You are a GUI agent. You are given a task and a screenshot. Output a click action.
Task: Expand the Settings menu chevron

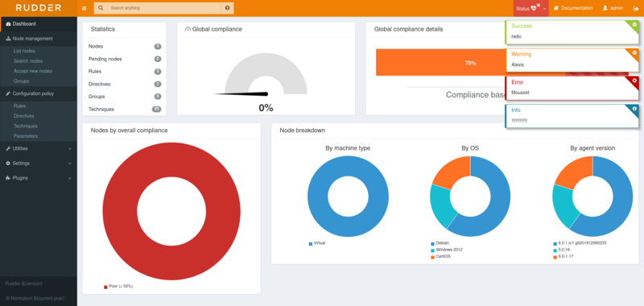pyautogui.click(x=70, y=163)
